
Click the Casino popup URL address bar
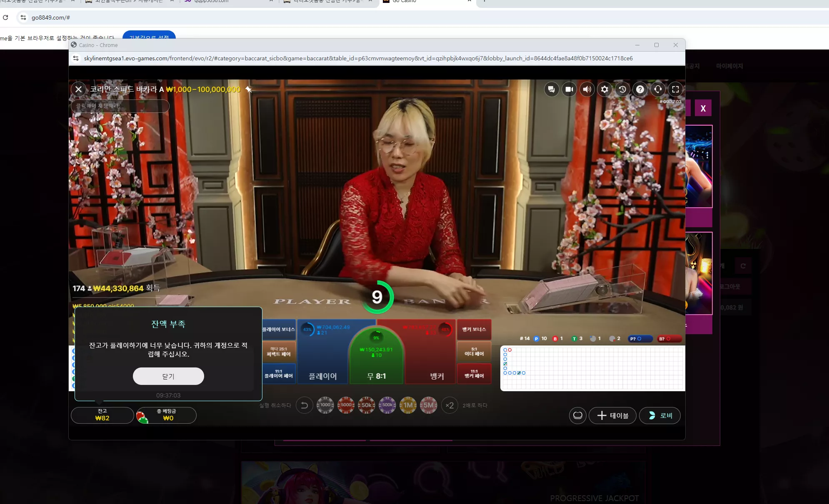click(x=358, y=58)
